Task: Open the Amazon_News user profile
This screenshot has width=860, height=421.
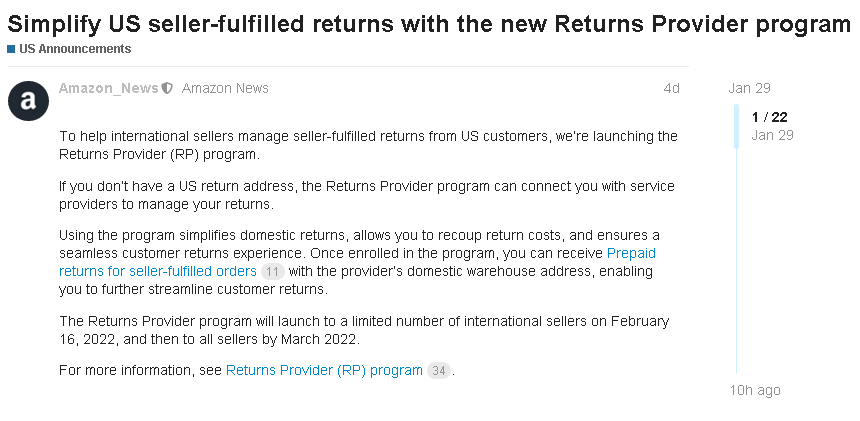Action: pos(108,88)
